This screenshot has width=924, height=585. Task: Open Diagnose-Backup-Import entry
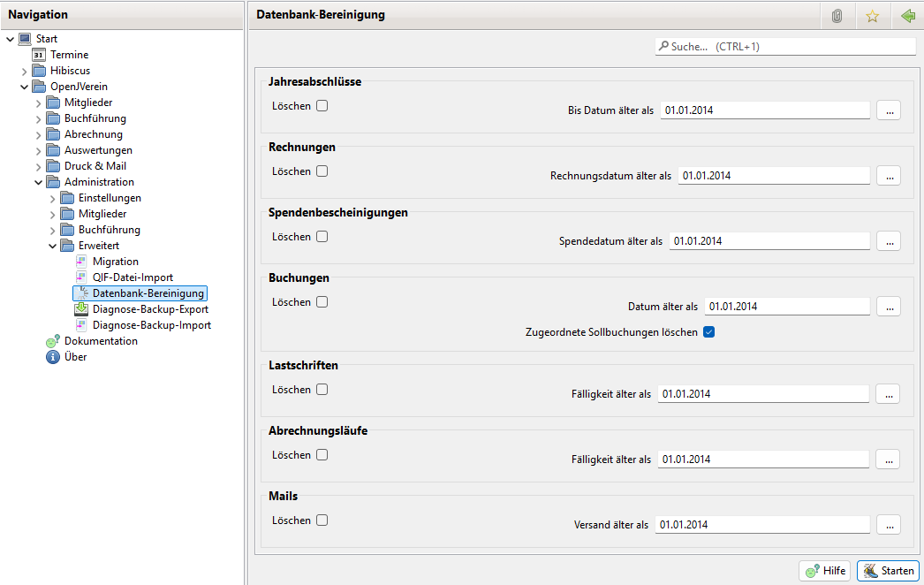pyautogui.click(x=151, y=325)
